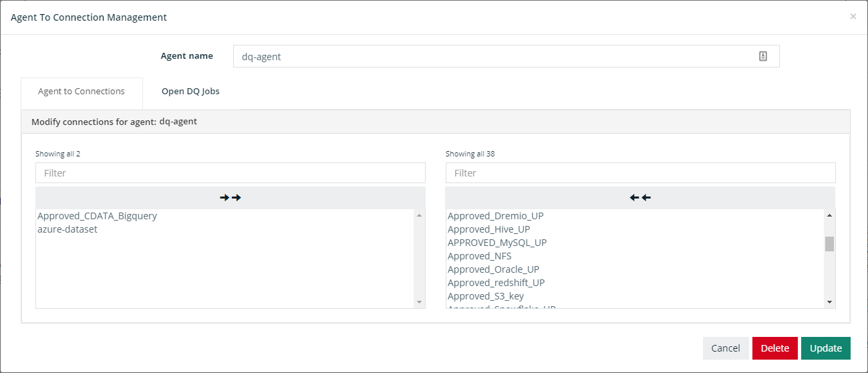This screenshot has height=373, width=868.
Task: Select Approved_CDATA_Bigquery in the left list
Action: click(98, 216)
